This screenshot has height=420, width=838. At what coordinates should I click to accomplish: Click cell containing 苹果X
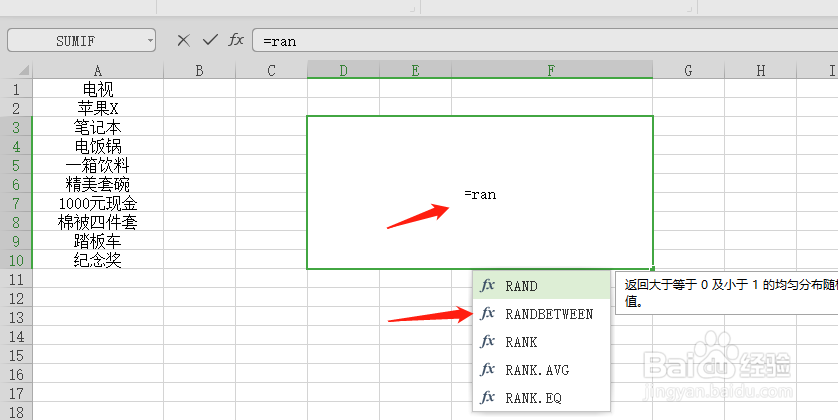(x=98, y=108)
